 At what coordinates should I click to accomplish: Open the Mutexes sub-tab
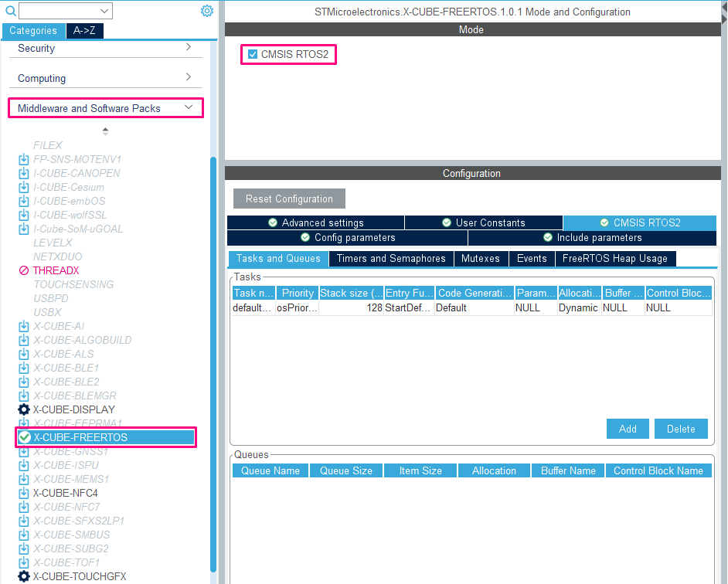point(481,259)
